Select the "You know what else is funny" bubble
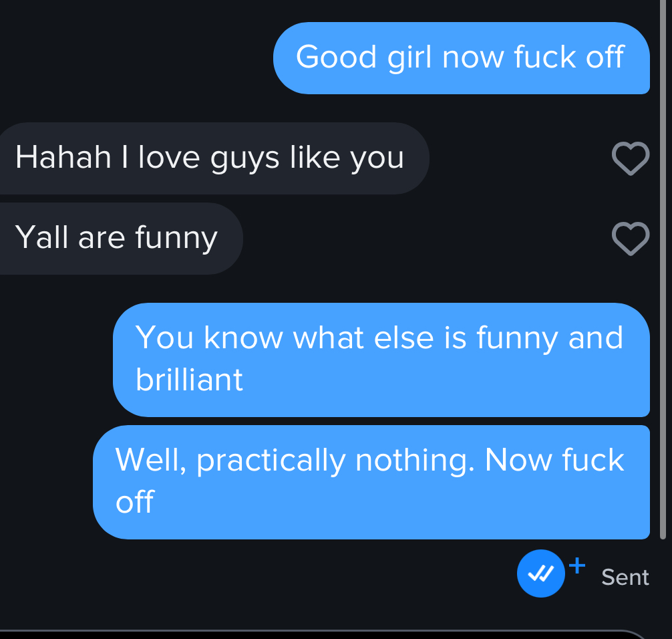The width and height of the screenshot is (672, 639). [x=381, y=359]
